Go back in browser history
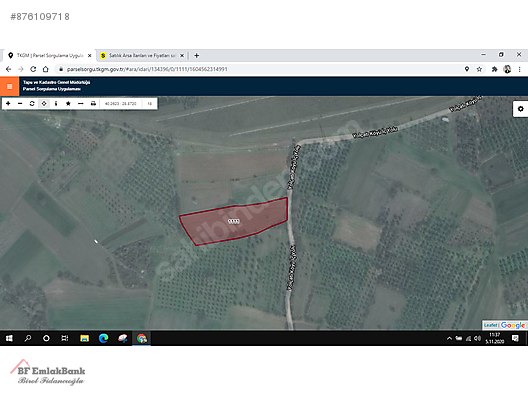The width and height of the screenshot is (528, 396). [8, 69]
